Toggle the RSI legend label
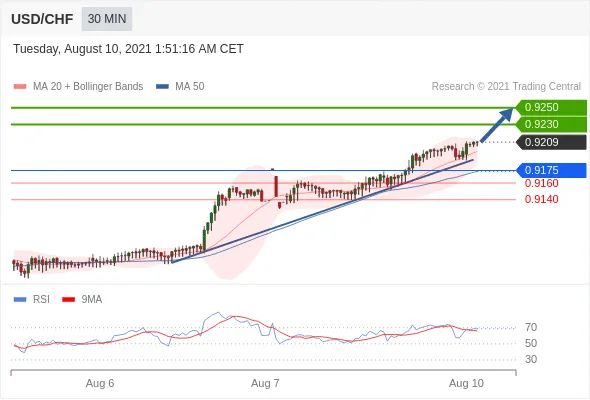Image resolution: width=590 pixels, height=400 pixels. (x=41, y=300)
